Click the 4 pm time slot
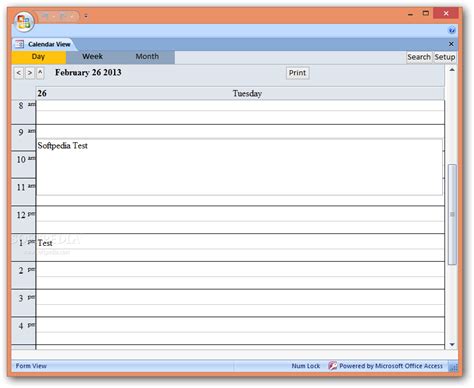Screen dimensions: 474x388 tap(240, 331)
